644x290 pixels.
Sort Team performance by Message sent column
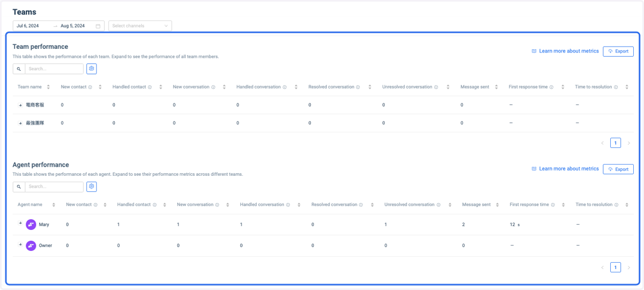click(x=496, y=87)
